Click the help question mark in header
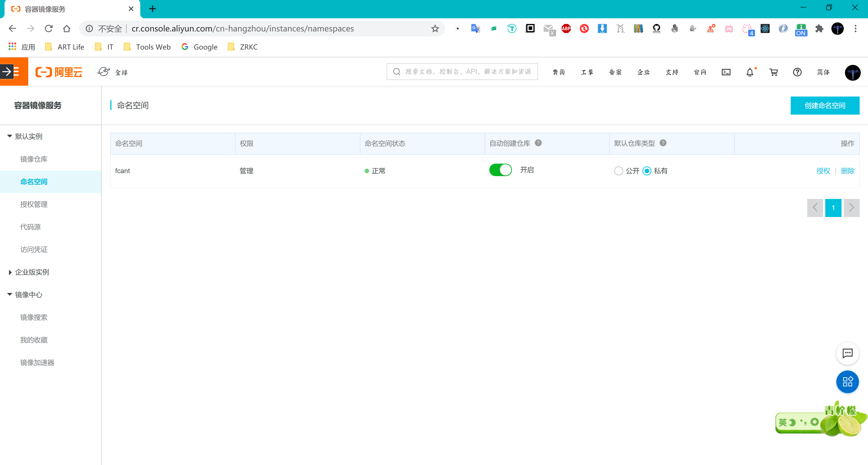The image size is (868, 465). coord(797,72)
